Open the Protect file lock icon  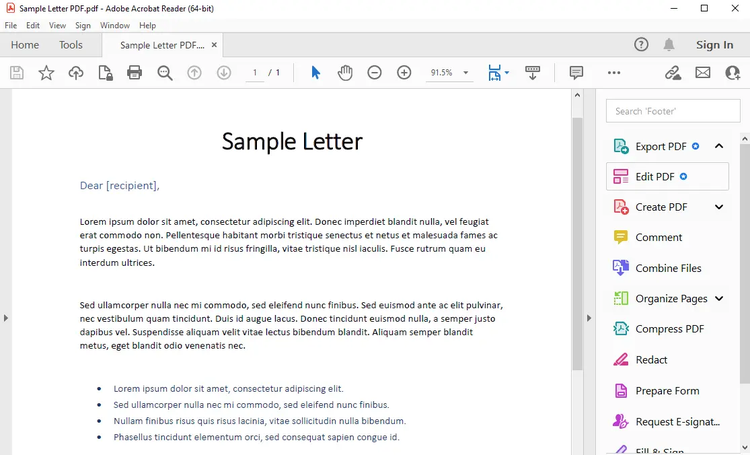[105, 73]
